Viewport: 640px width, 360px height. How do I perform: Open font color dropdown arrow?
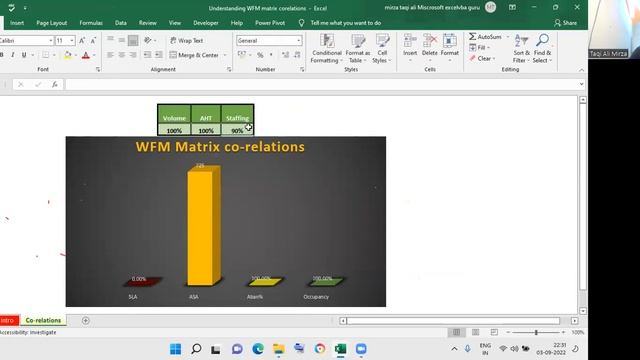point(94,55)
